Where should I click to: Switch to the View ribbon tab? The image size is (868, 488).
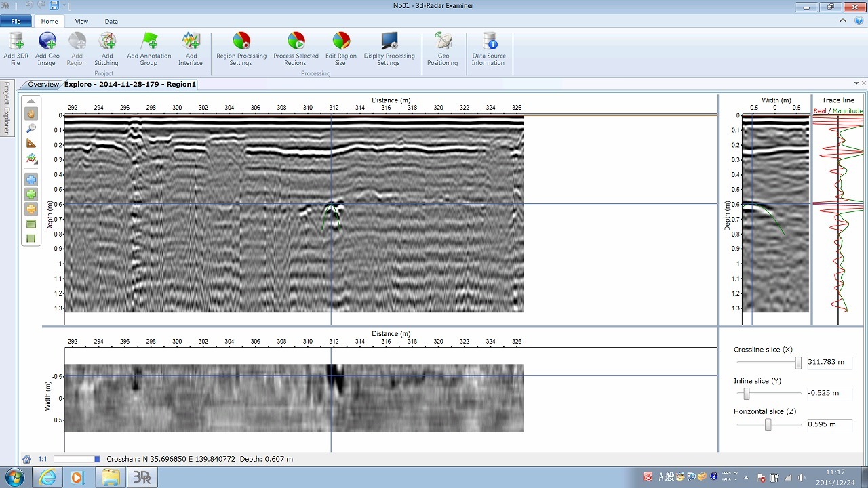pos(81,22)
